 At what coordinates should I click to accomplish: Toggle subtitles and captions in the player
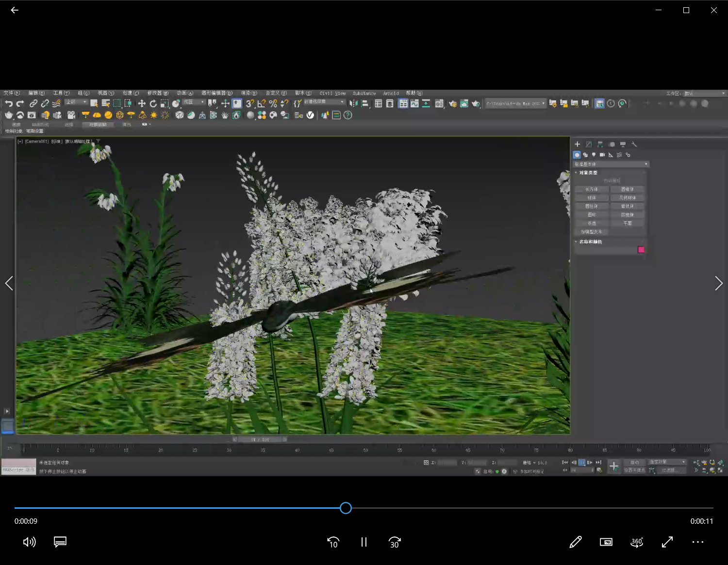click(60, 542)
